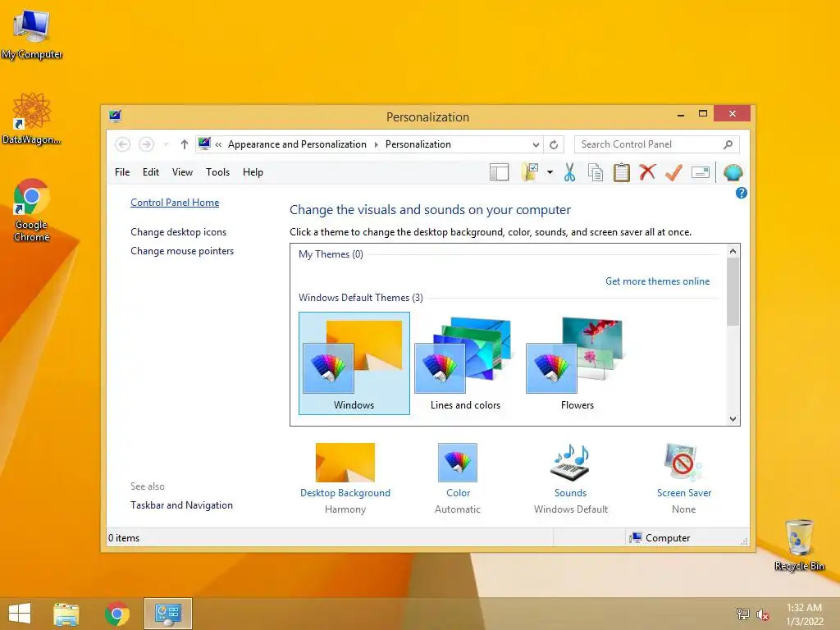Click the breadcrumb arrow after Appearance and Personalization
Screen dimensions: 840x630
click(376, 144)
